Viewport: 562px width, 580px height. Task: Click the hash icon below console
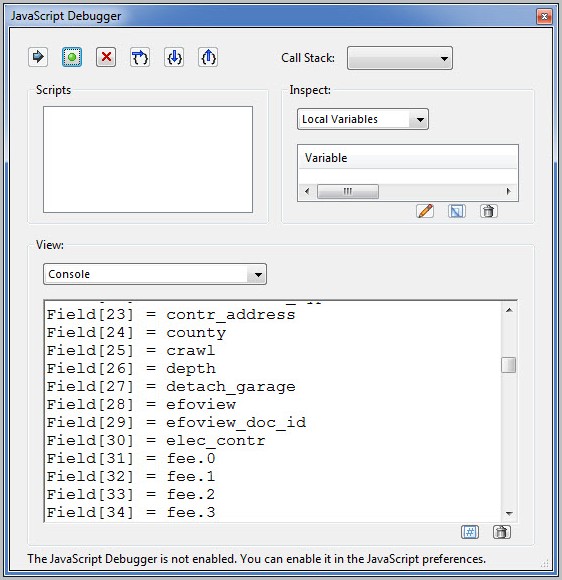(x=470, y=532)
